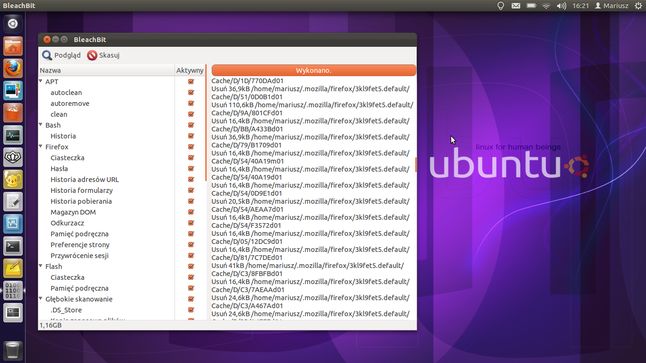Open the Trash in launcher

pos(13,350)
